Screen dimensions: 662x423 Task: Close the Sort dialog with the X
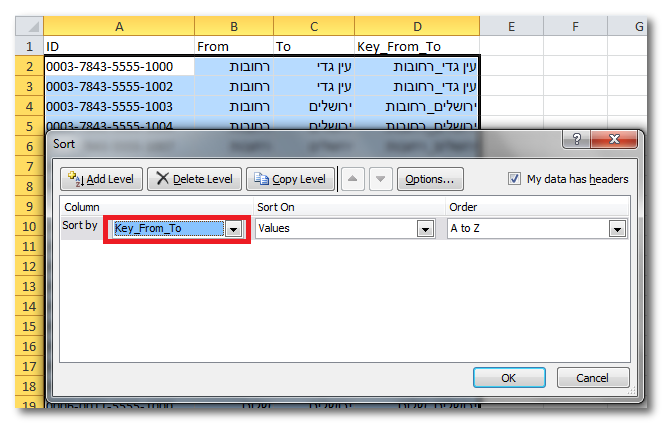pos(614,143)
